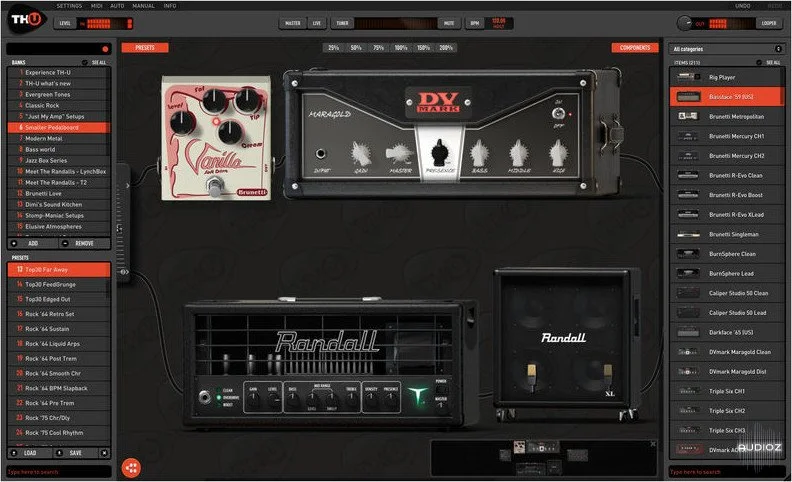This screenshot has width=792, height=482.
Task: Open the Manual menu
Action: point(143,6)
